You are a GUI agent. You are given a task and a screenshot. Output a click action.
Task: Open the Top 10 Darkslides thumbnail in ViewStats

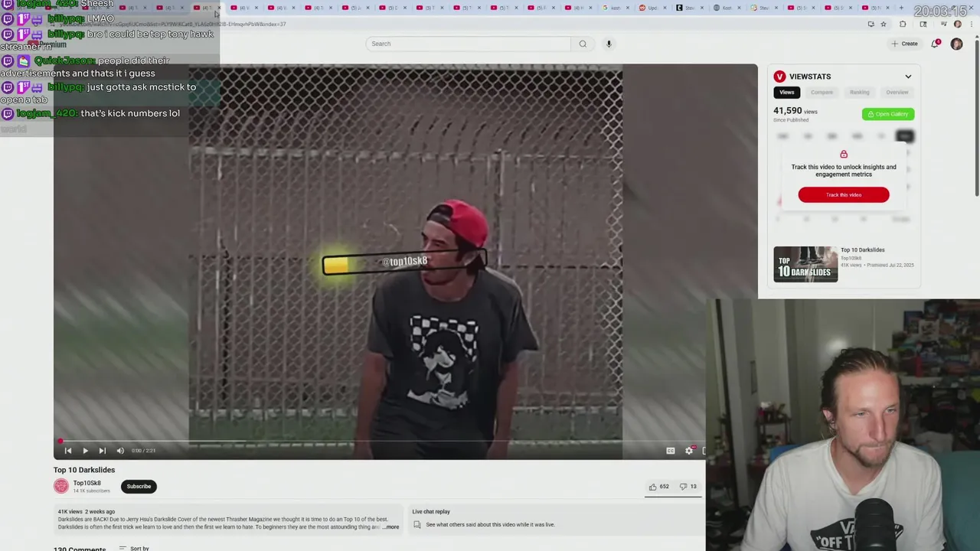point(805,264)
